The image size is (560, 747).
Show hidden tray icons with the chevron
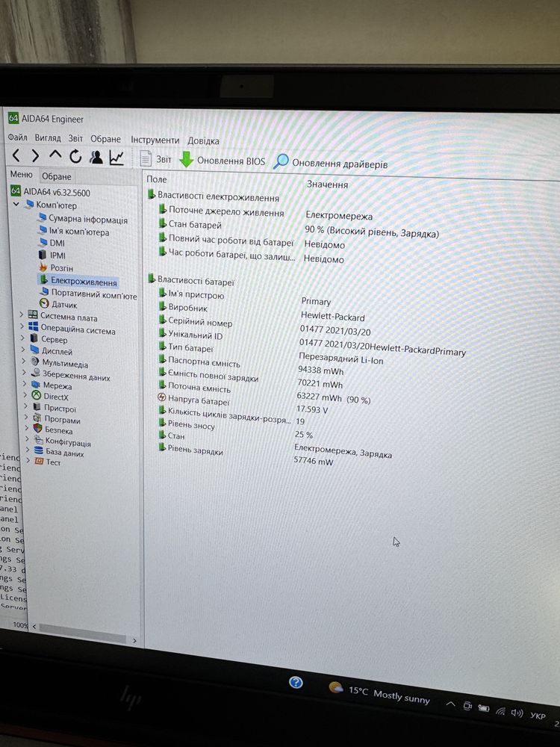tap(449, 704)
